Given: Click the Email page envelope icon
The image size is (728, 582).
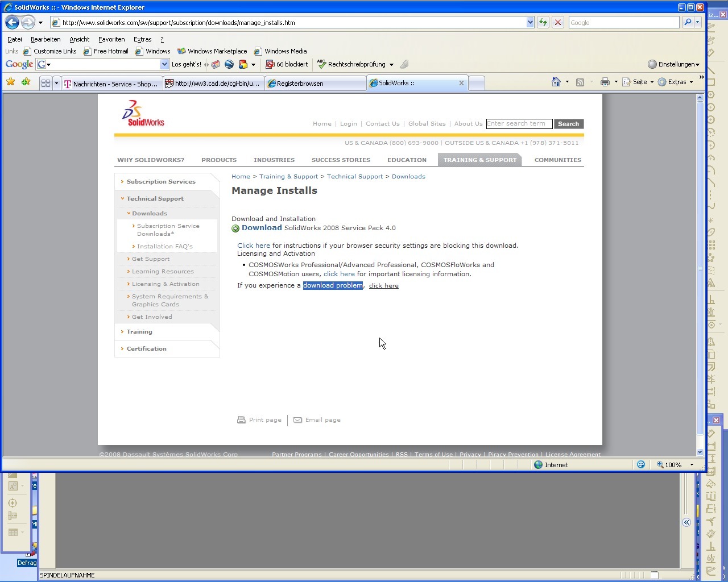Looking at the screenshot, I should [x=297, y=420].
